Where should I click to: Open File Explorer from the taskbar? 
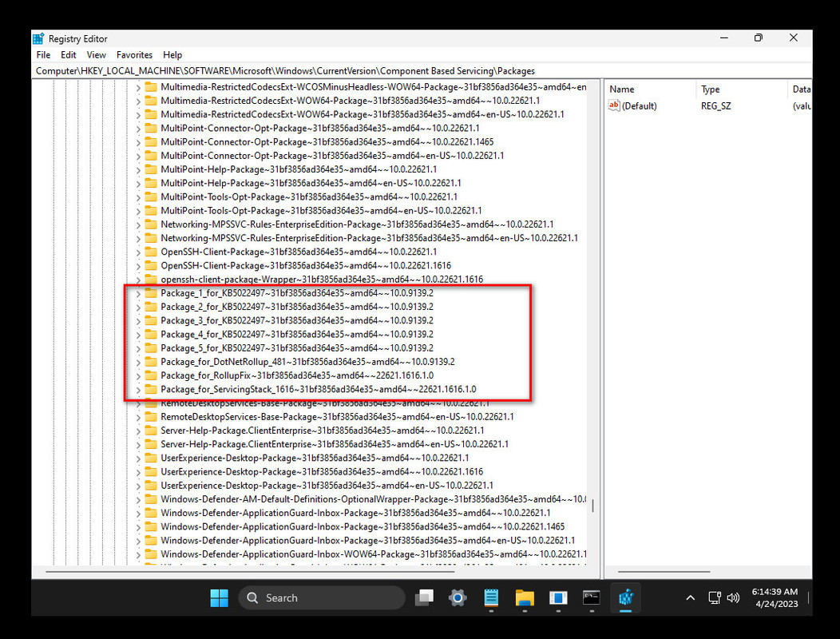[525, 597]
